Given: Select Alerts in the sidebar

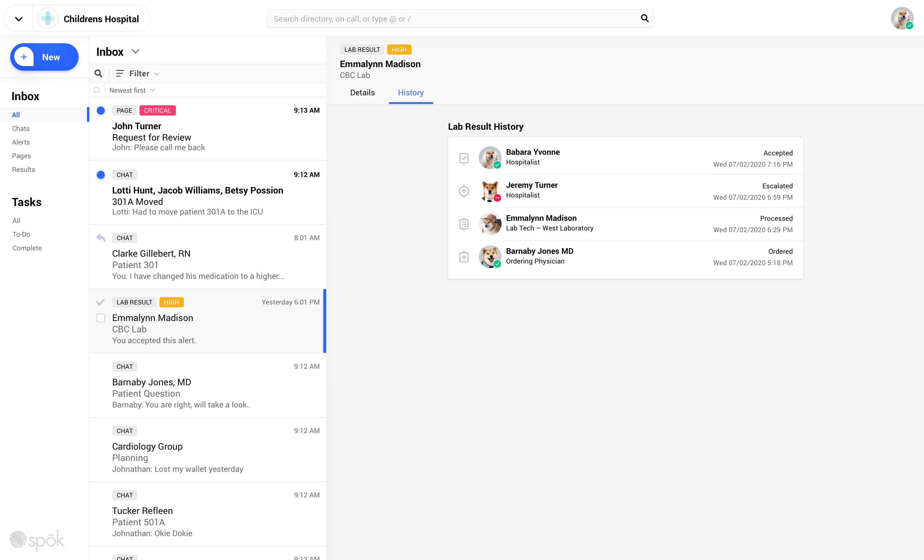Looking at the screenshot, I should point(20,142).
